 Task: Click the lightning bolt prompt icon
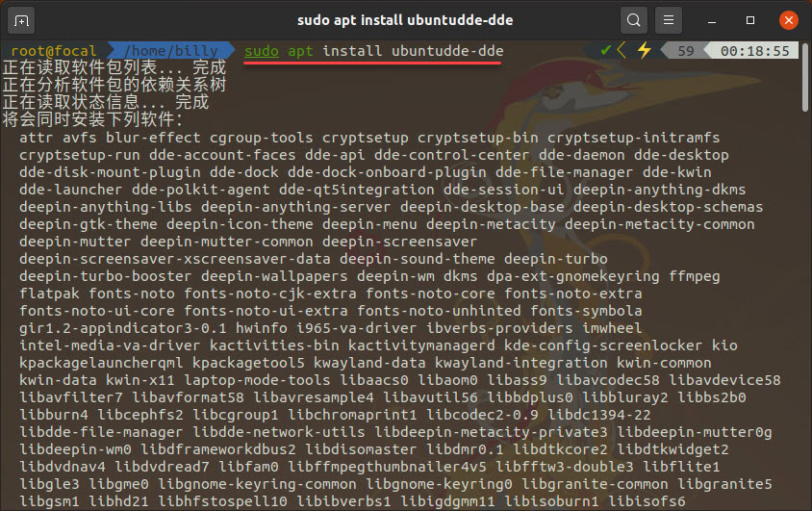[645, 50]
